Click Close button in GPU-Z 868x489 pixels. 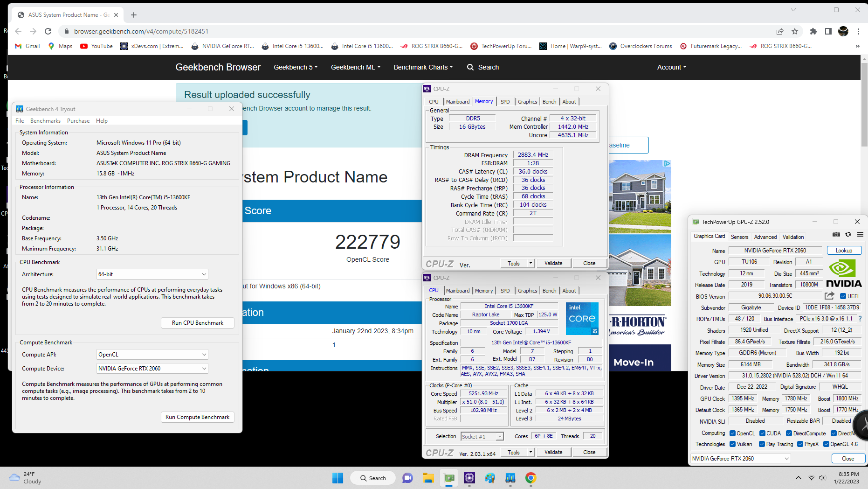click(x=848, y=459)
